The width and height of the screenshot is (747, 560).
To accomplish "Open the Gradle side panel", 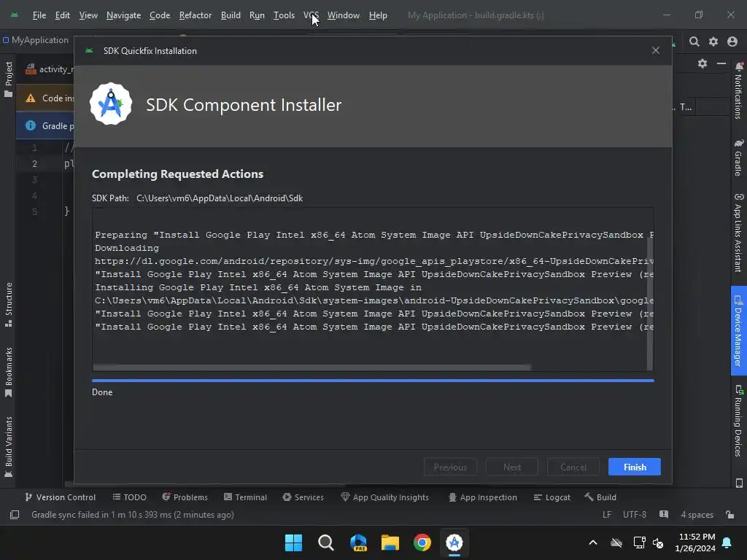I will click(738, 157).
